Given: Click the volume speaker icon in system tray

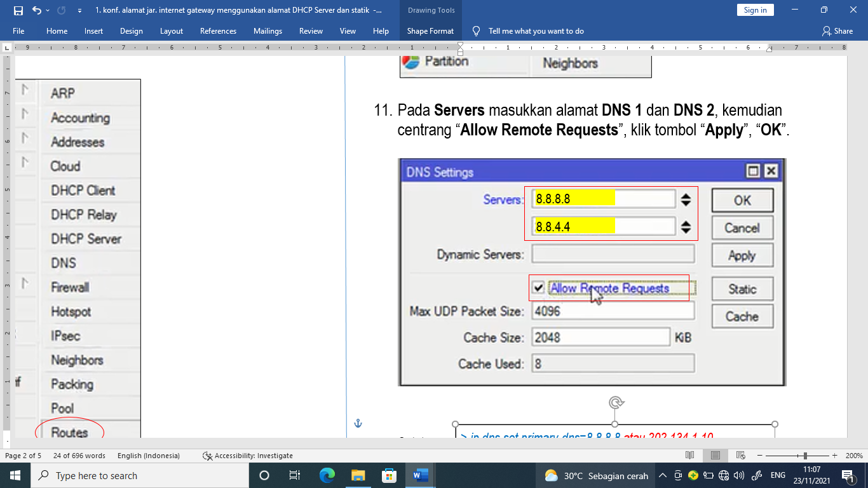Looking at the screenshot, I should coord(738,475).
